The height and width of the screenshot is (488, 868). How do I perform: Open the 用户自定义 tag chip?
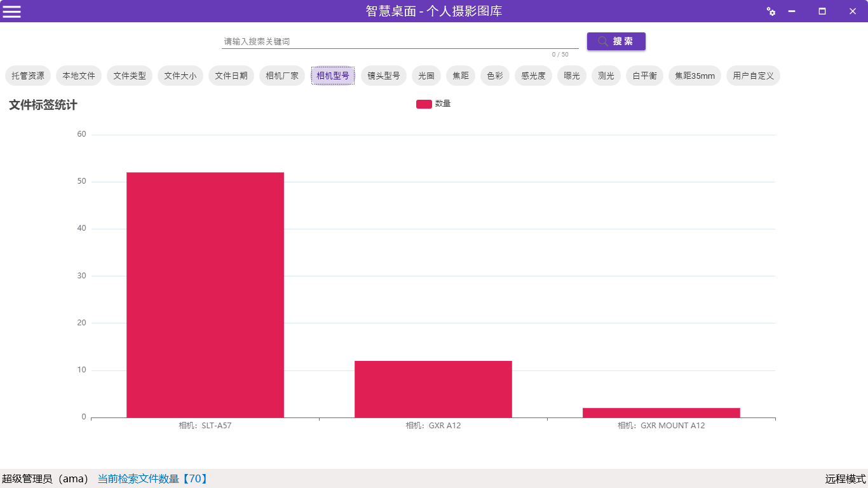point(753,76)
